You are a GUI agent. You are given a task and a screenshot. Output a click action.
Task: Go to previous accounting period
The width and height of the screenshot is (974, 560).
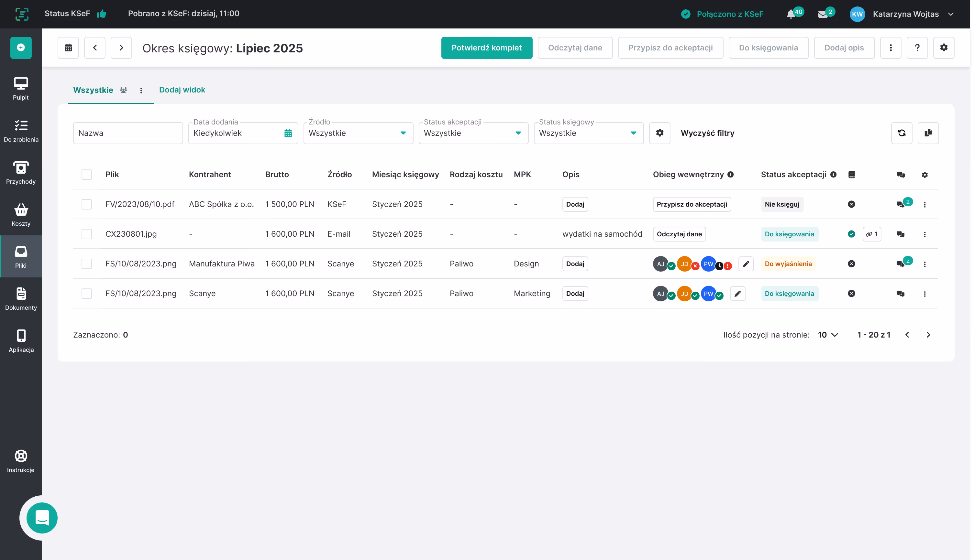[x=95, y=48]
